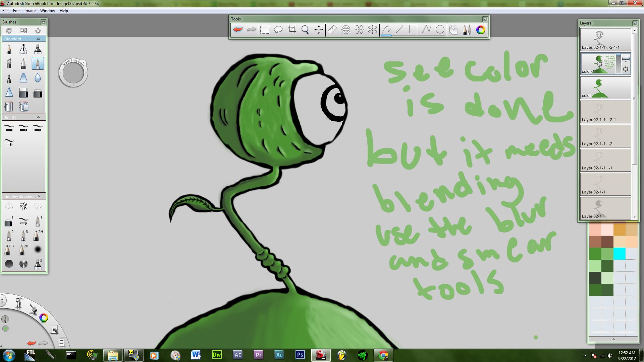Image resolution: width=644 pixels, height=362 pixels.
Task: Open the color wheel in Tools panel
Action: click(x=481, y=30)
